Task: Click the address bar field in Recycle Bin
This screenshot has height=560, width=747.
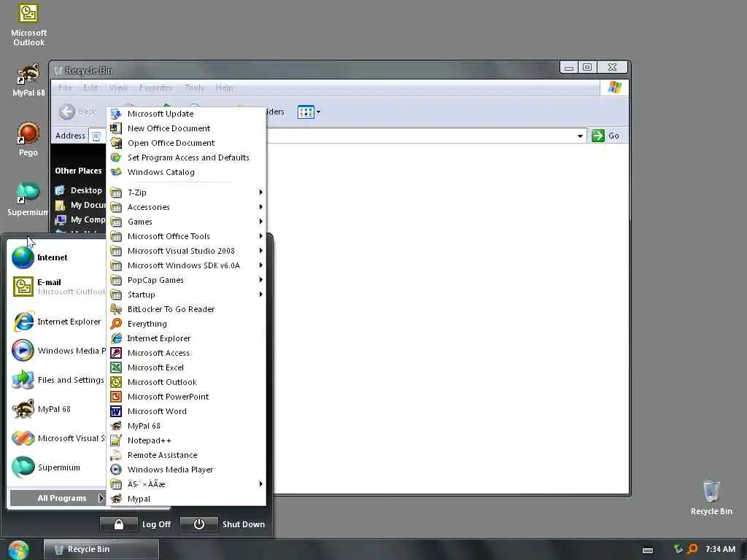Action: (336, 136)
